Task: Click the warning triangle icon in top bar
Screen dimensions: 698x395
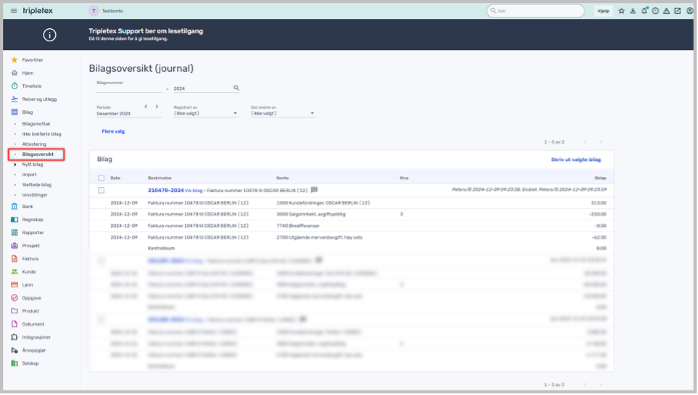Action: tap(666, 11)
